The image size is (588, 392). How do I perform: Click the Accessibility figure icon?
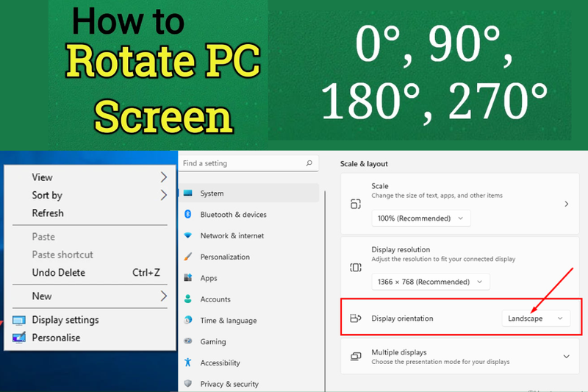tap(188, 363)
